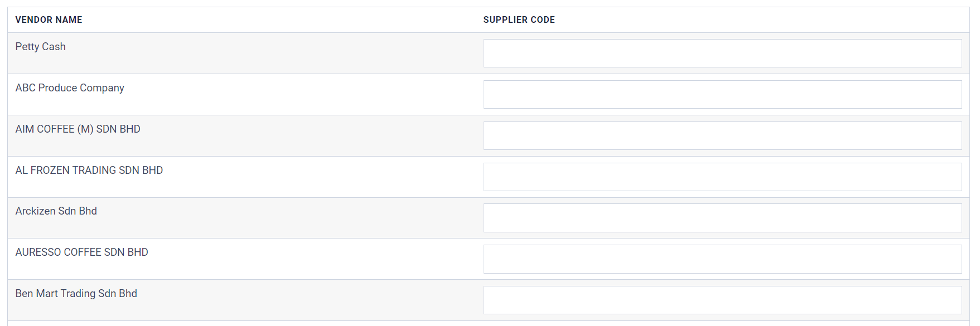Click the AURESSO COFFEE code input field
The image size is (980, 326).
[722, 259]
